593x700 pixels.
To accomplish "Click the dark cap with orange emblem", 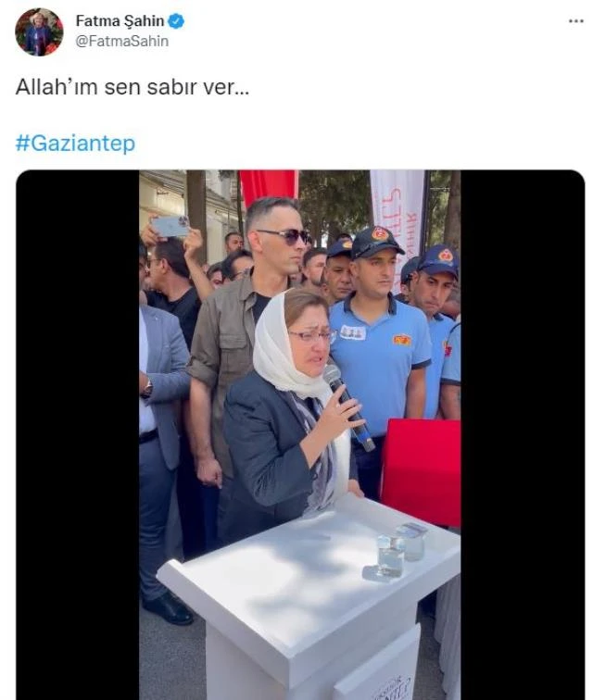I will click(x=377, y=242).
